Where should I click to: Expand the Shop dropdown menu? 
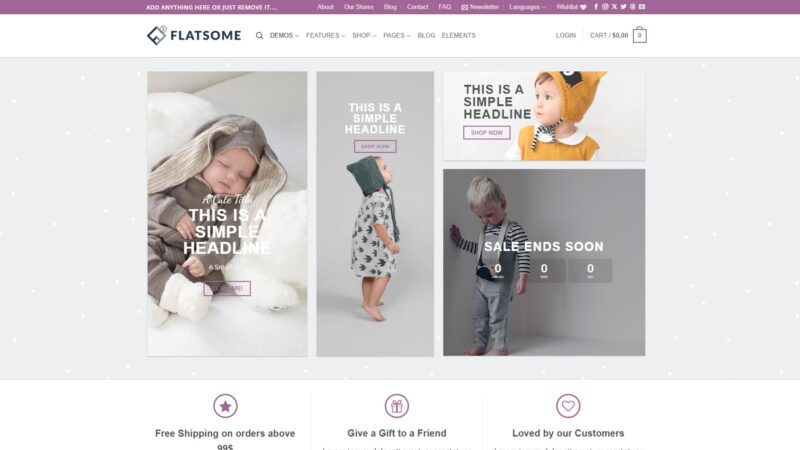(x=364, y=36)
